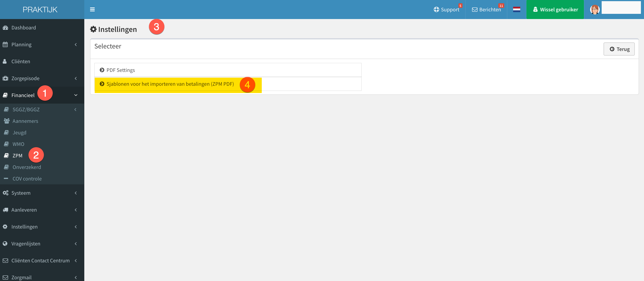This screenshot has width=644, height=281.
Task: Click the COV controle dash icon
Action: 6,179
